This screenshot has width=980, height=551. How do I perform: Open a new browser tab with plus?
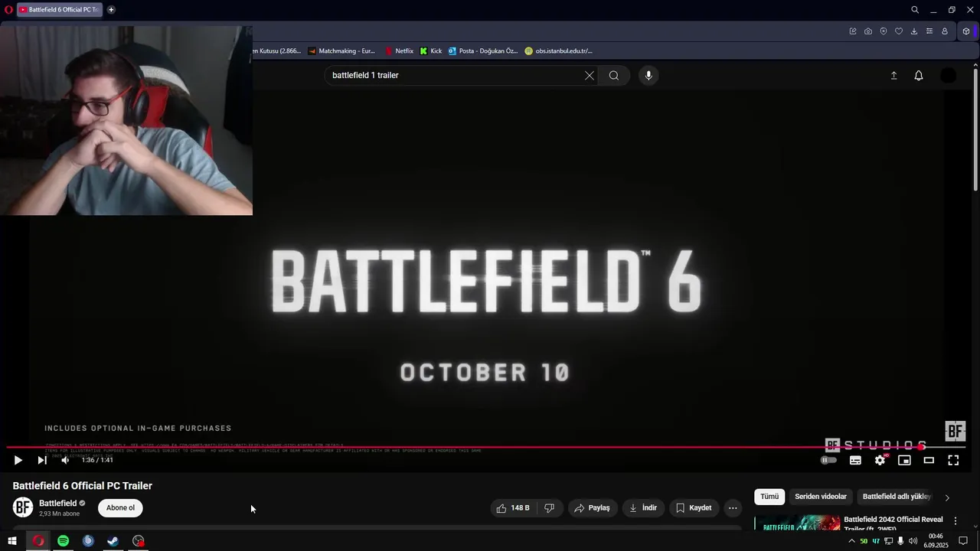click(x=111, y=10)
